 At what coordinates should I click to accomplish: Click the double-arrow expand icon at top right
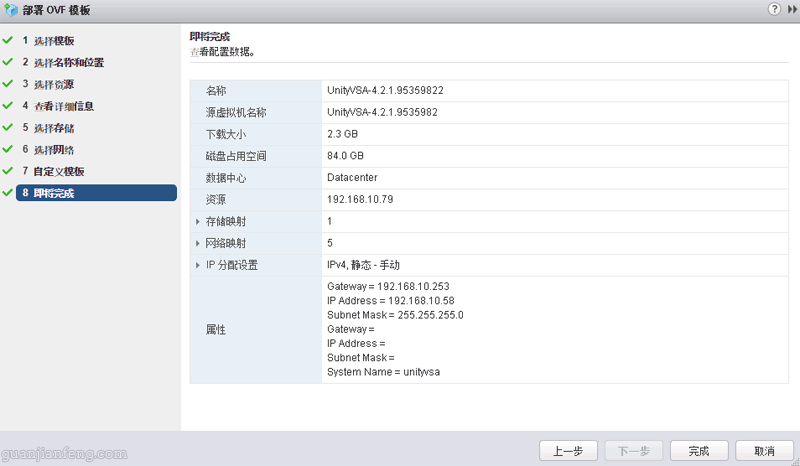(792, 9)
